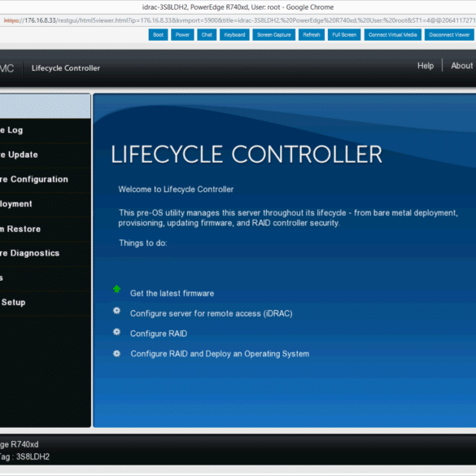
Task: Click Connect Virtual Media
Action: [x=392, y=35]
